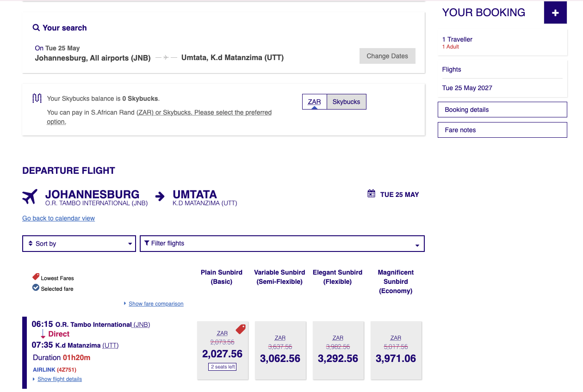Click the Skybucks logo icon
This screenshot has height=392, width=583.
37,98
